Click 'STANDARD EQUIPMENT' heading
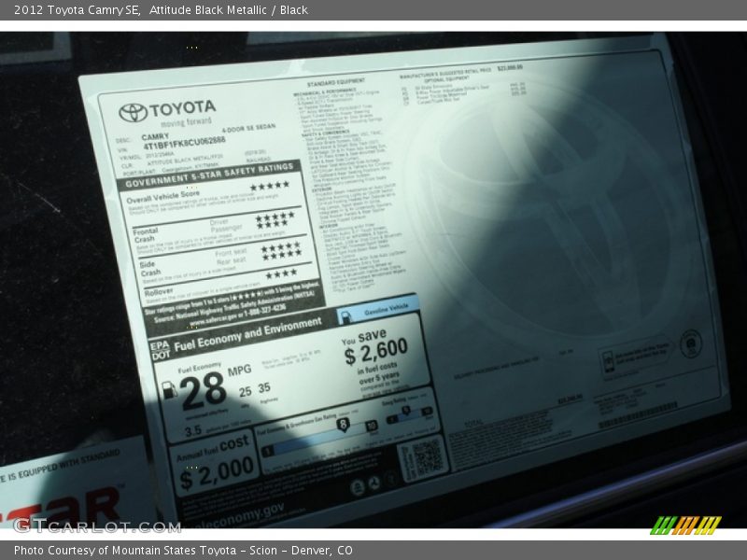 pyautogui.click(x=336, y=82)
